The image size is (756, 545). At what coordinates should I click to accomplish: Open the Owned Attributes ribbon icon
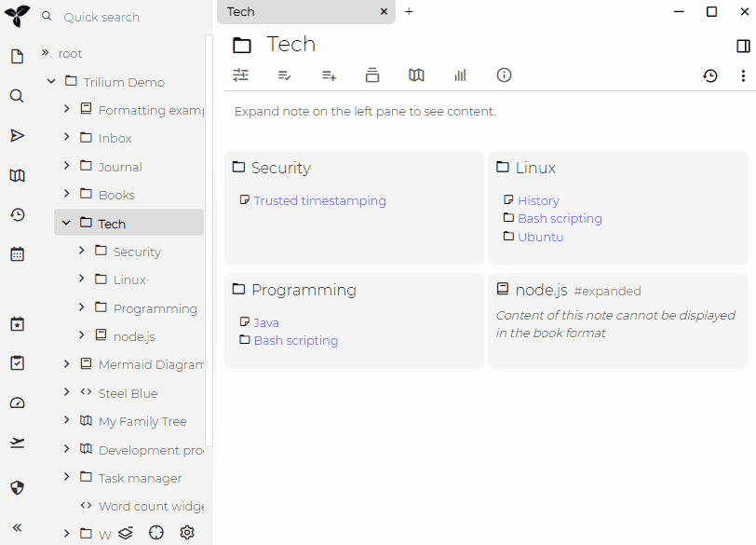285,75
